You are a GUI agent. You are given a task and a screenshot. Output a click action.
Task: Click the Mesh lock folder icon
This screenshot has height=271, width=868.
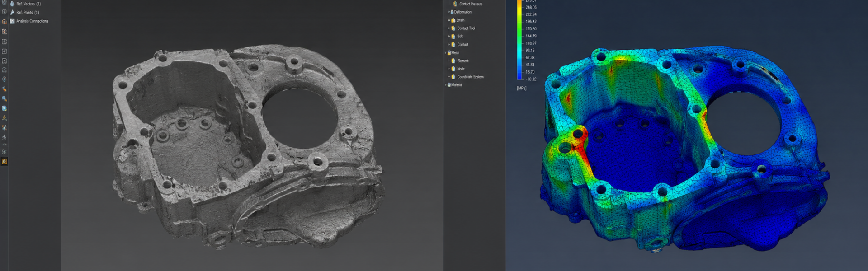[449, 53]
